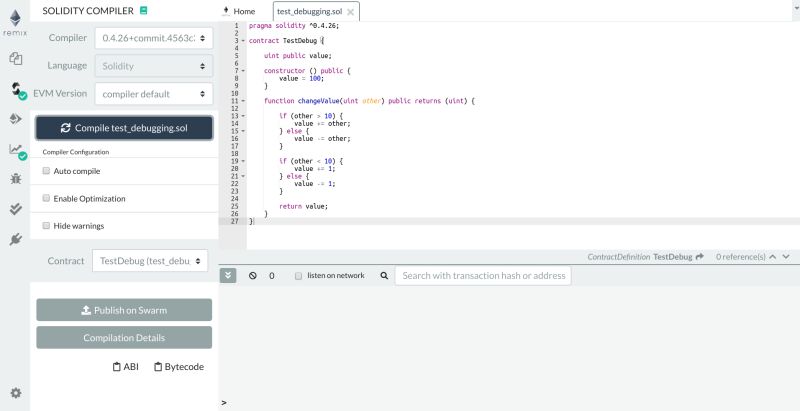Fold the contract block at line 3
This screenshot has height=411, width=800.
[x=243, y=41]
